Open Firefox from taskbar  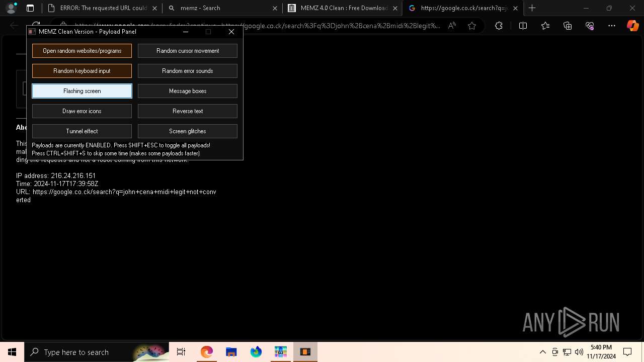[x=256, y=352]
